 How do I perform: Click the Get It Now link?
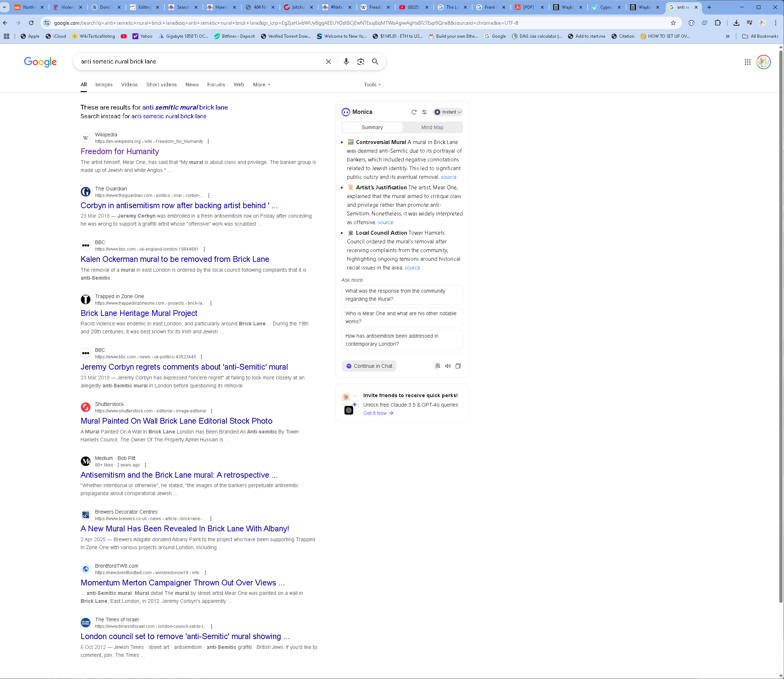tap(378, 413)
